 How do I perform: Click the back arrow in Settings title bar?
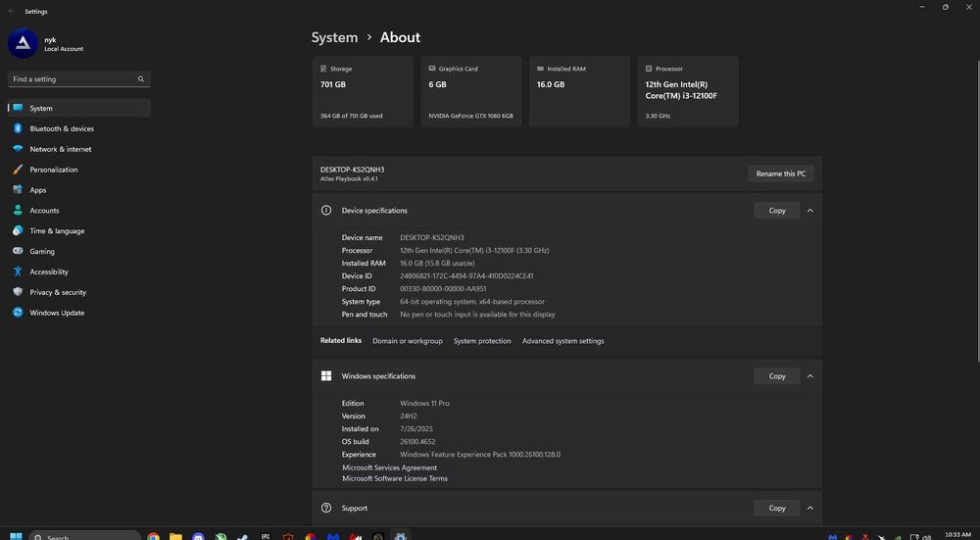tap(11, 12)
